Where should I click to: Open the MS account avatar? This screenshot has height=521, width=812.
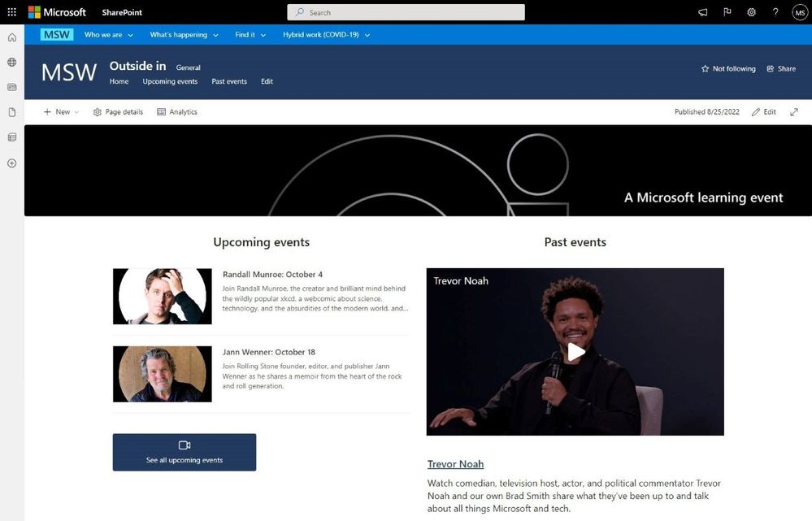point(800,12)
